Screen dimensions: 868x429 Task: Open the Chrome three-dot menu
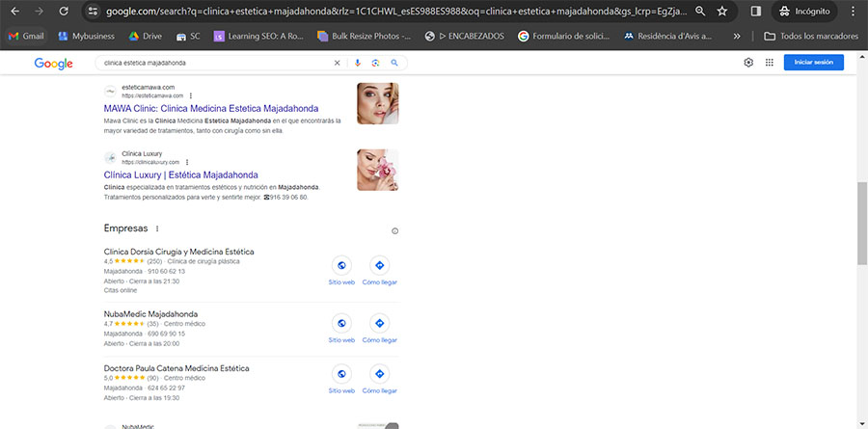coord(853,11)
